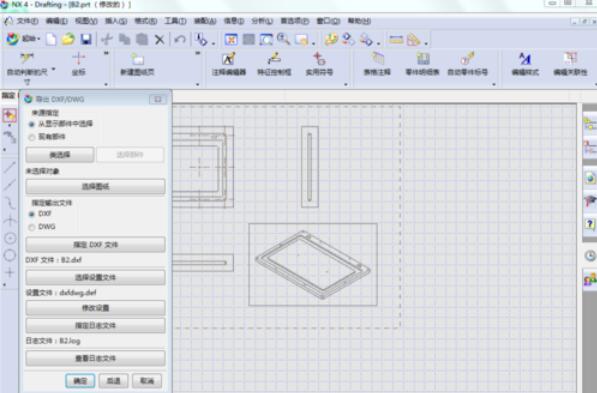
Task: Open the View (视图) menu
Action: tap(86, 21)
